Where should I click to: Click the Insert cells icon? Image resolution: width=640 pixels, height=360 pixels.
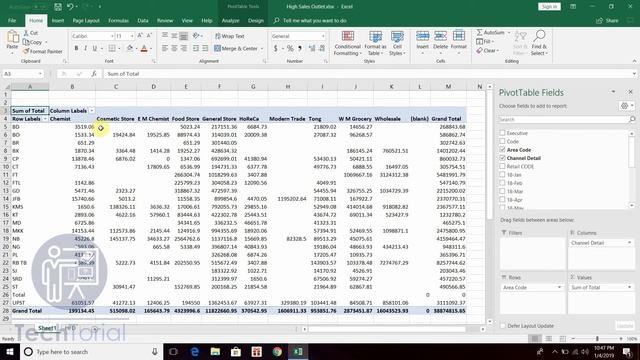point(422,36)
